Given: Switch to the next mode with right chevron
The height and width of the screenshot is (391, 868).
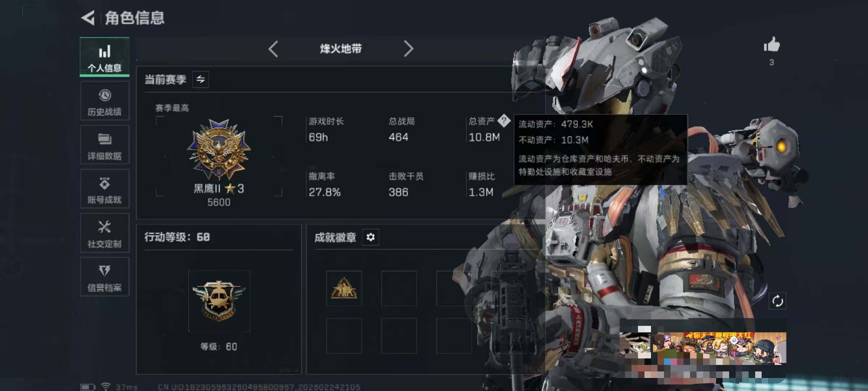Looking at the screenshot, I should [408, 49].
